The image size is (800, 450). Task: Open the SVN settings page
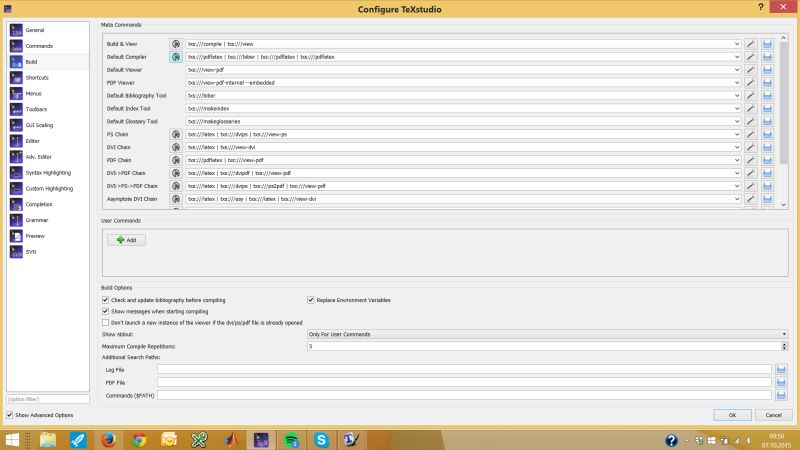click(48, 252)
